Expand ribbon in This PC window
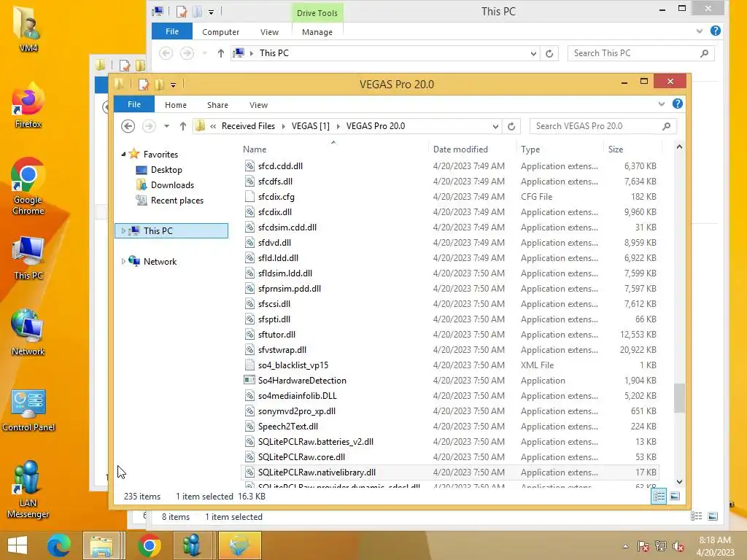Viewport: 747px width, 560px height. click(700, 31)
